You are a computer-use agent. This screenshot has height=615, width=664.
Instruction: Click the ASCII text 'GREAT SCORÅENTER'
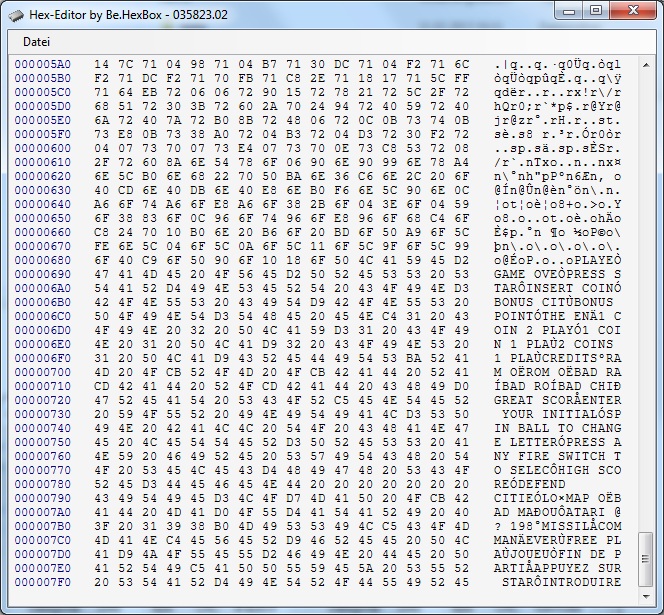click(558, 399)
